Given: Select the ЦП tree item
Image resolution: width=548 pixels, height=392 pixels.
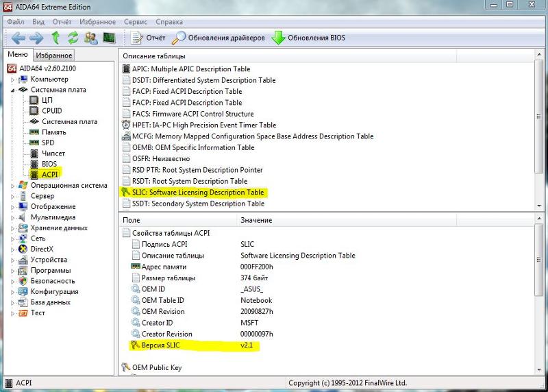Looking at the screenshot, I should tap(47, 100).
